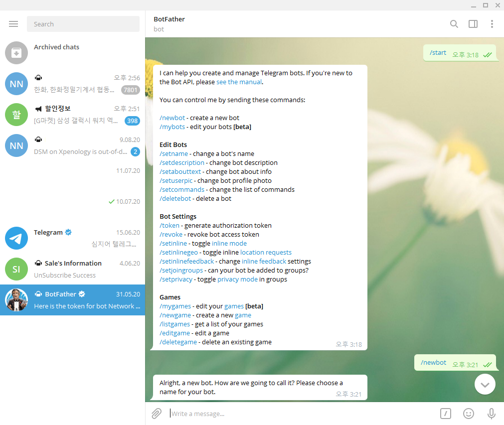
Task: Click the /token command
Action: point(169,226)
